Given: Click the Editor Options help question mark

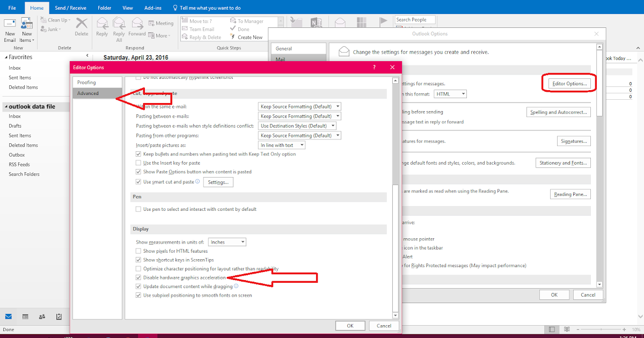Looking at the screenshot, I should 374,67.
